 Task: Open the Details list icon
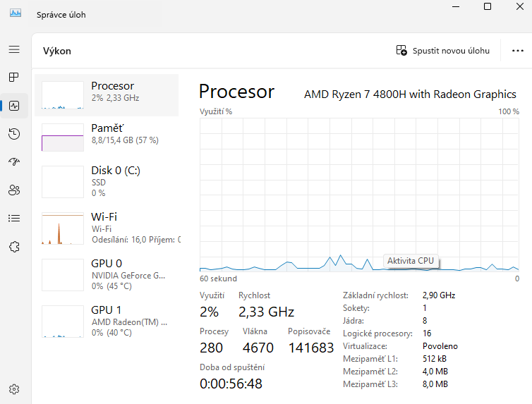[14, 218]
